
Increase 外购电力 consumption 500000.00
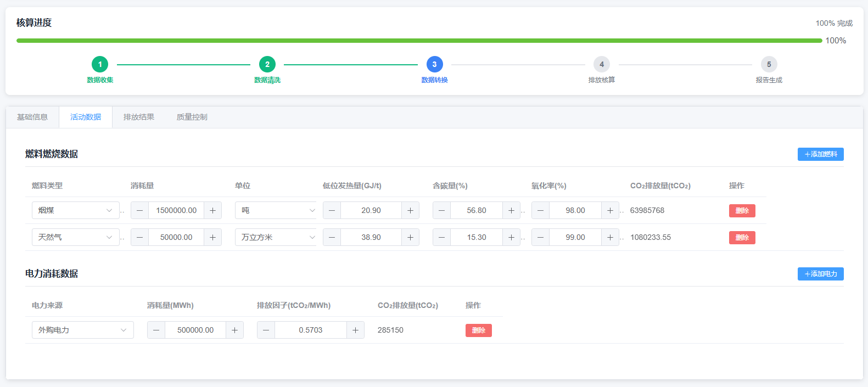point(234,330)
